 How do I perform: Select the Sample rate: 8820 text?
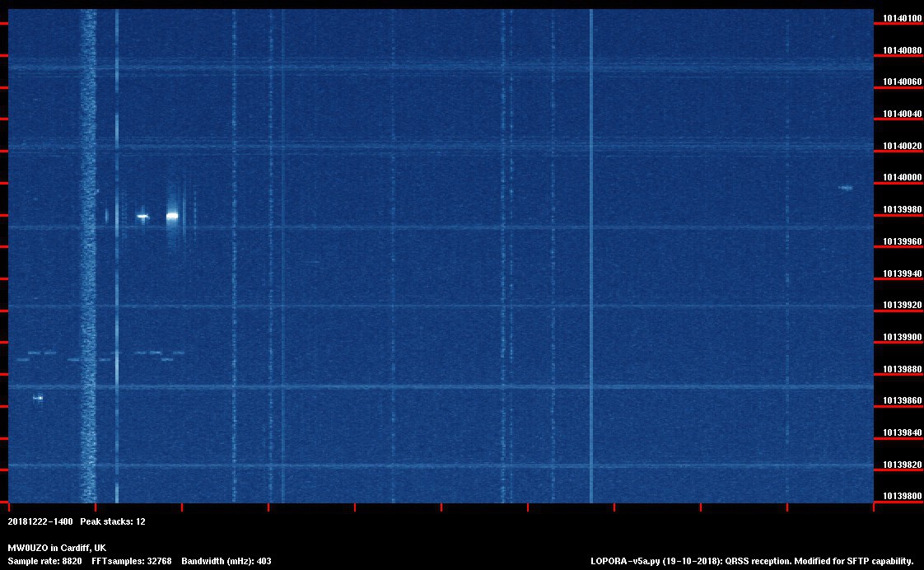click(44, 561)
